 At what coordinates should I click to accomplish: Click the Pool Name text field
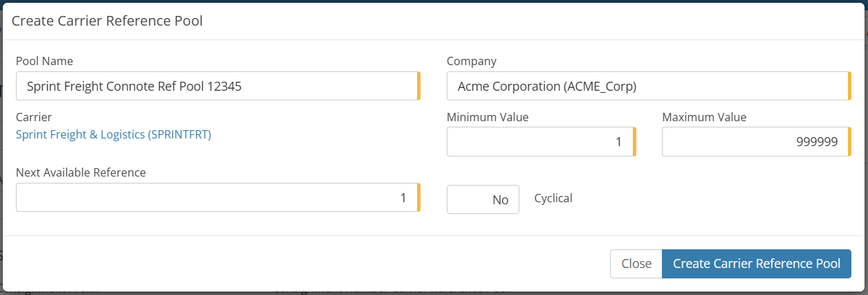pos(216,87)
